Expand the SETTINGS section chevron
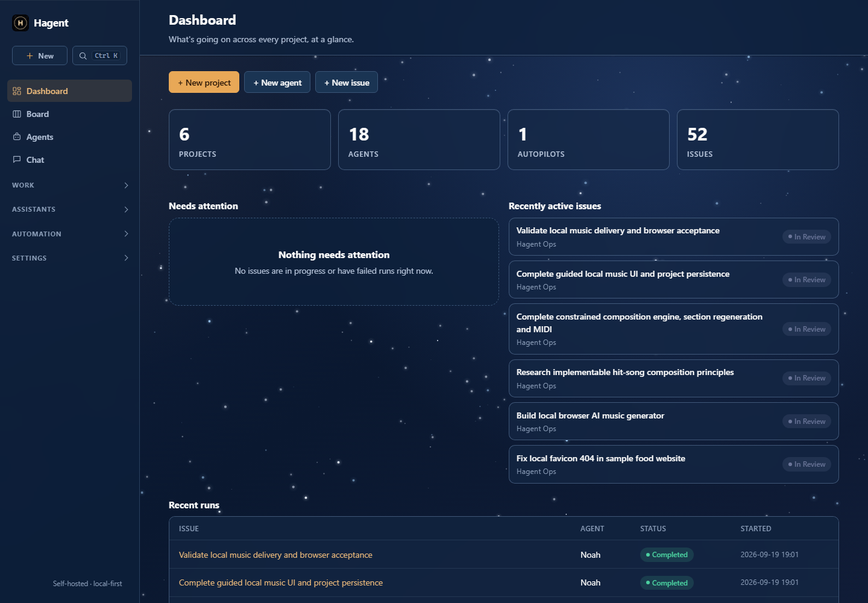Screen dimensions: 868x603 pyautogui.click(x=126, y=257)
